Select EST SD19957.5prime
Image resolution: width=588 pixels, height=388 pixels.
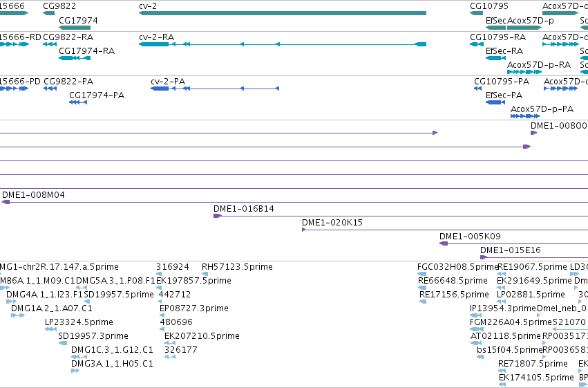coord(119,295)
